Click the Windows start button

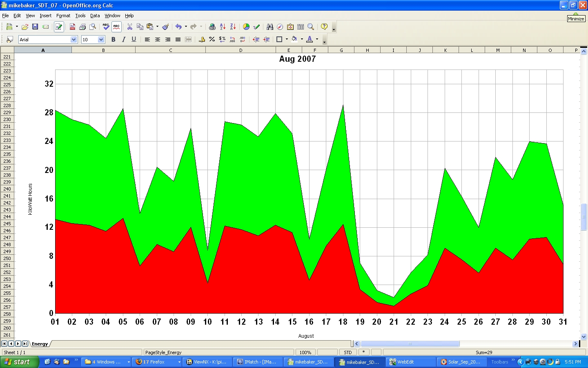[x=19, y=362]
